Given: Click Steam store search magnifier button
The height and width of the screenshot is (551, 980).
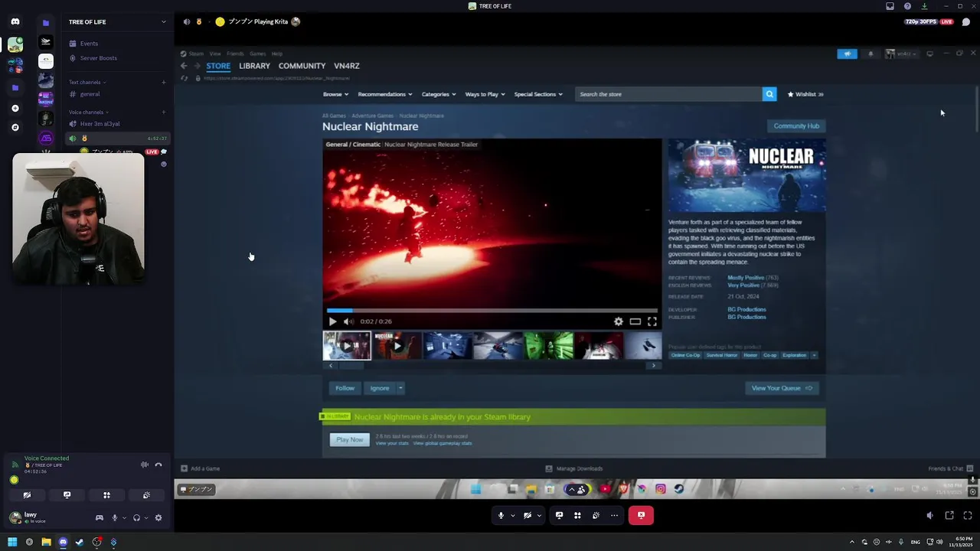Looking at the screenshot, I should point(769,94).
